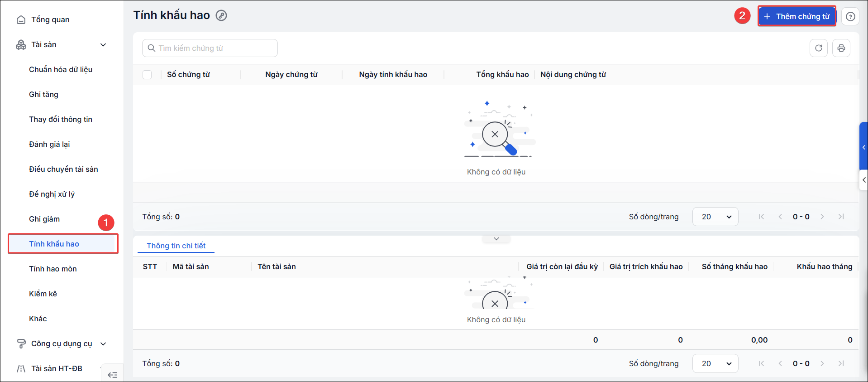Screen dimensions: 868x382
Task: Open rows-per-page dropdown of detail table
Action: click(x=715, y=363)
